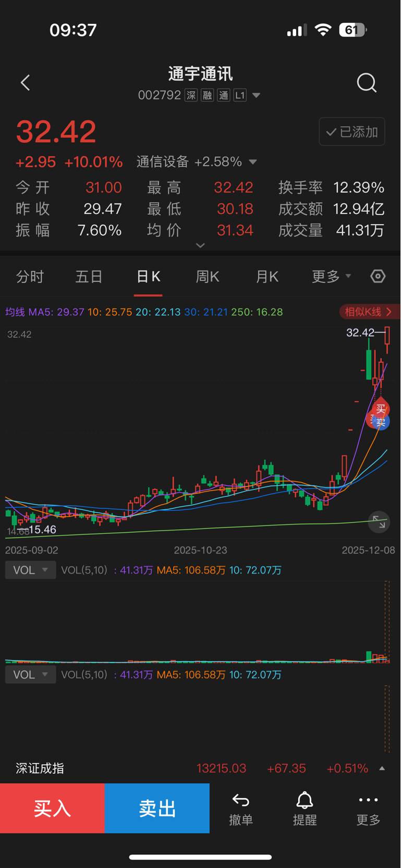
Task: Tap 深证成指 index value 13215.03
Action: coord(221,768)
